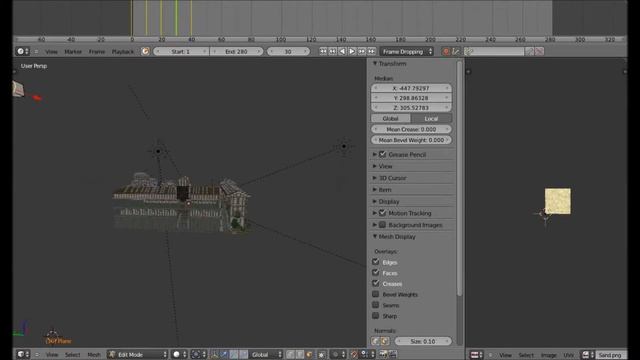Screen dimensions: 640x360
Task: Collapse the Mesh Display panel
Action: click(x=375, y=236)
